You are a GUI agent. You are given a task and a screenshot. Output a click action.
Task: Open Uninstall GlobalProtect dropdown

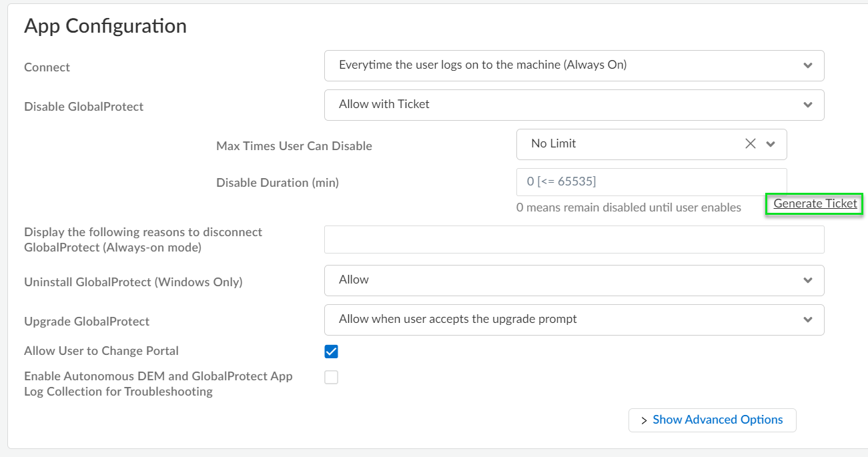click(574, 280)
